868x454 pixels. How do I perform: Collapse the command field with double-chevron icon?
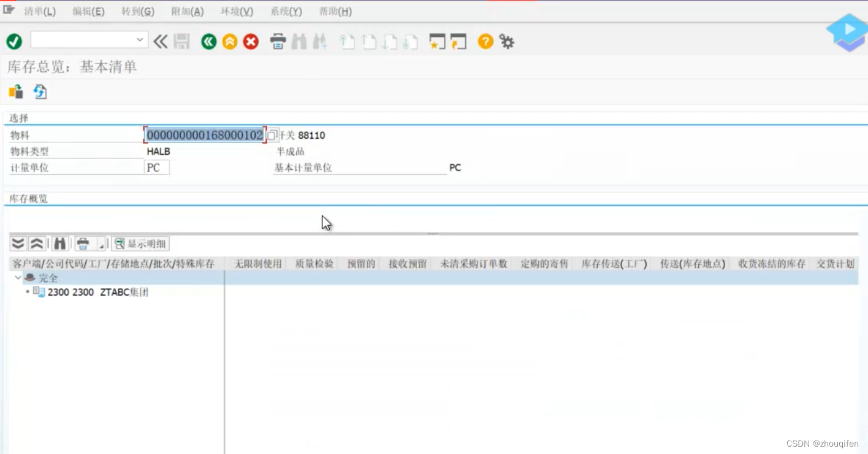click(x=161, y=42)
